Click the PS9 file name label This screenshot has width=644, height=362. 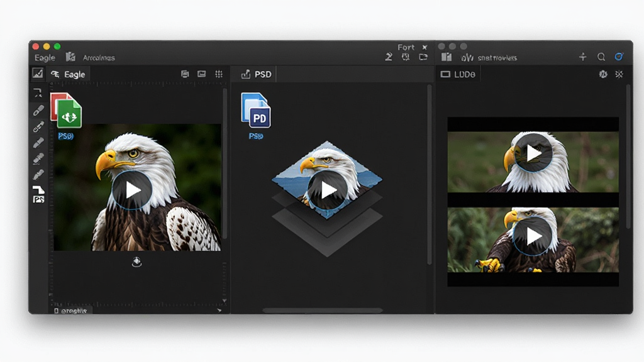pyautogui.click(x=65, y=136)
